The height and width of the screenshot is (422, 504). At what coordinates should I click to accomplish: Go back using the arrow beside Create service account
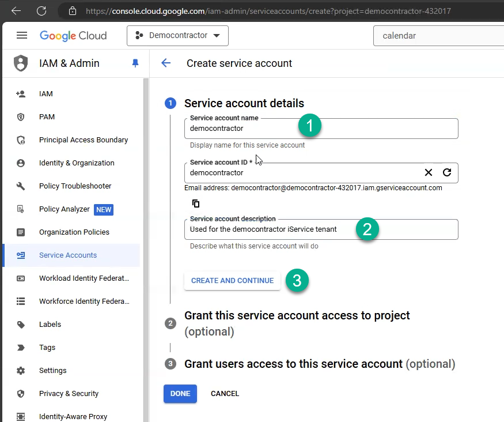(x=166, y=63)
